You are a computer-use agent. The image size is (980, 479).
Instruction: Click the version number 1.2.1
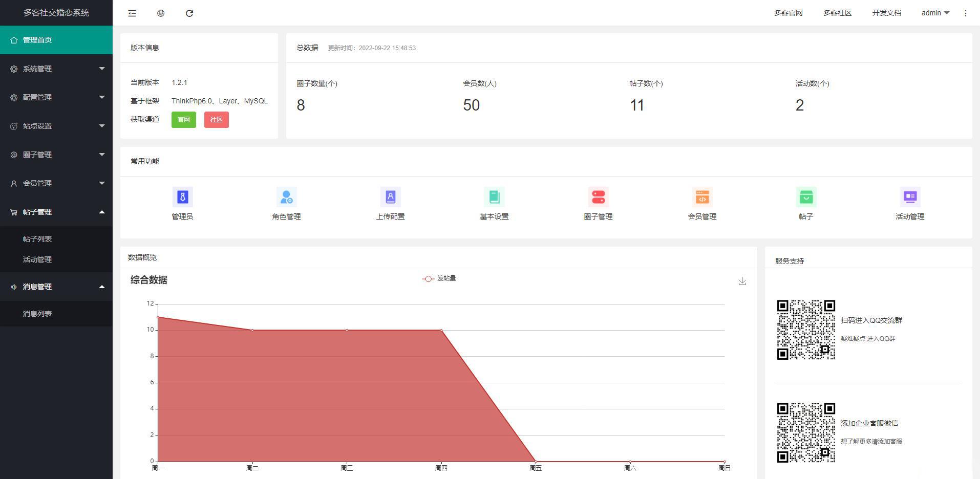[x=179, y=82]
